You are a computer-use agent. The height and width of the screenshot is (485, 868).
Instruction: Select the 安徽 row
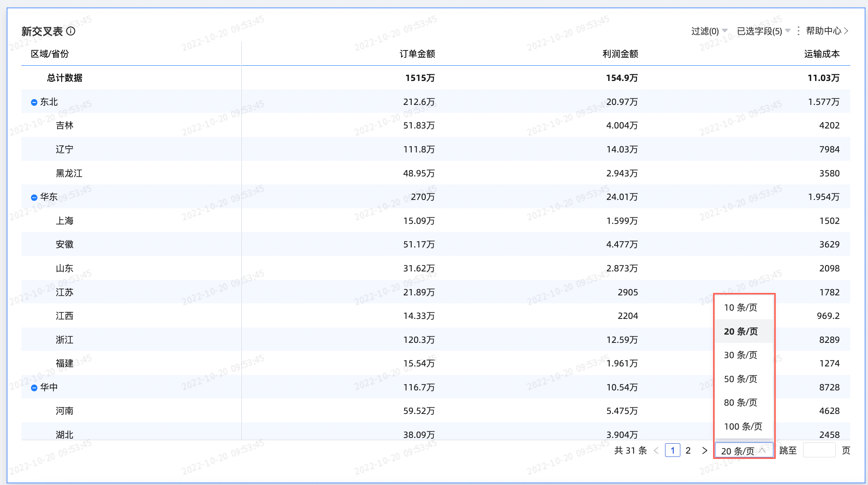pyautogui.click(x=436, y=244)
